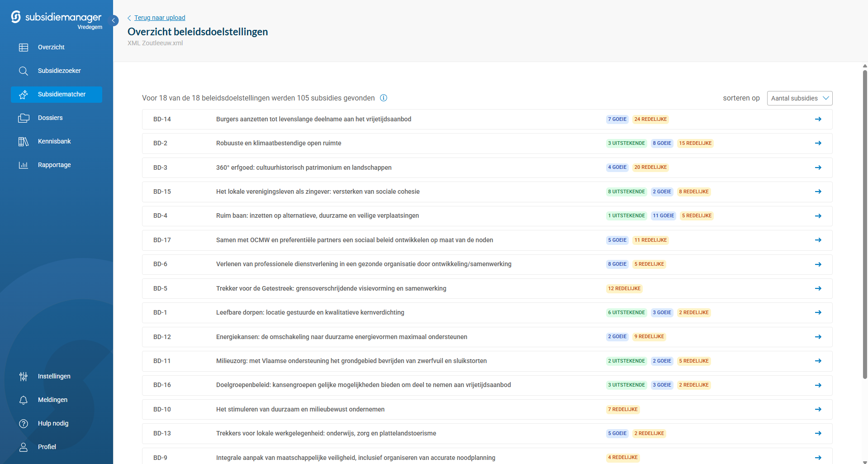
Task: Select row text 'Robuuste en klimaatbestendige open ruimte'
Action: (279, 143)
